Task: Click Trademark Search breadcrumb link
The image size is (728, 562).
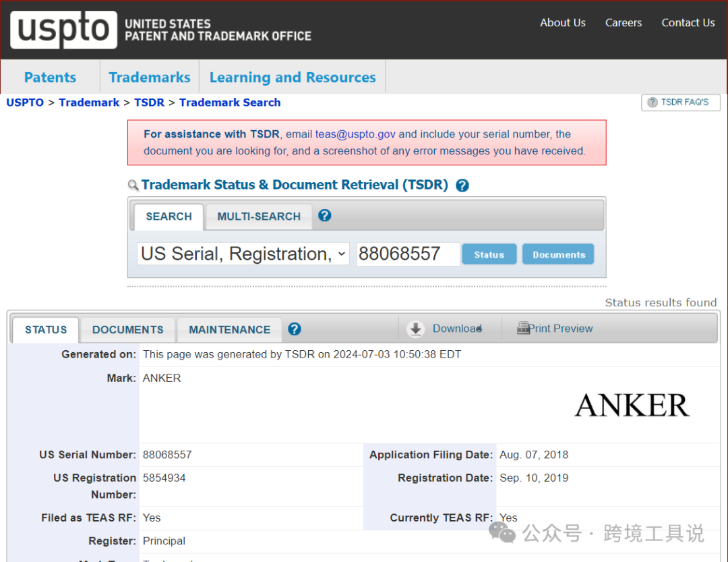Action: (x=230, y=103)
